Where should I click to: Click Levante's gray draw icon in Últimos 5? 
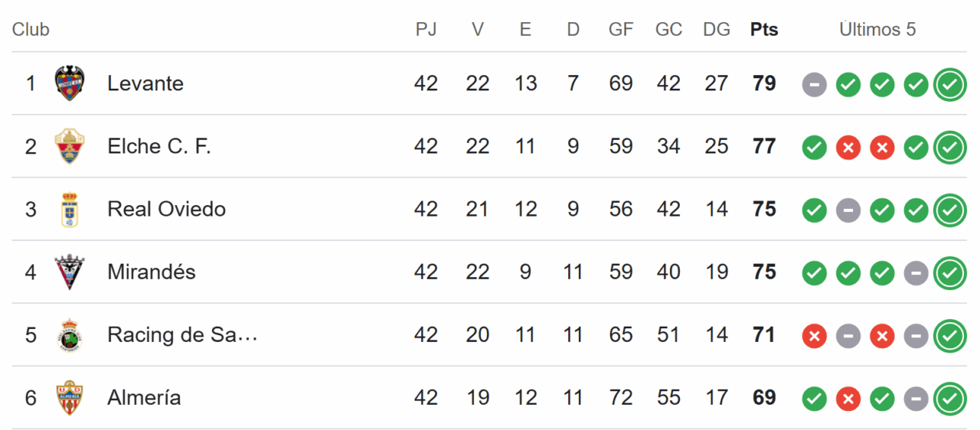814,84
